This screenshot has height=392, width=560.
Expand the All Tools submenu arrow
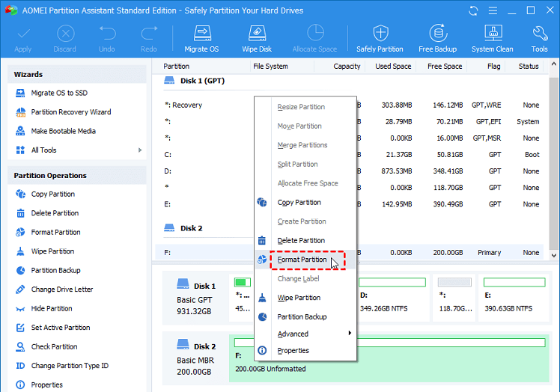[140, 150]
